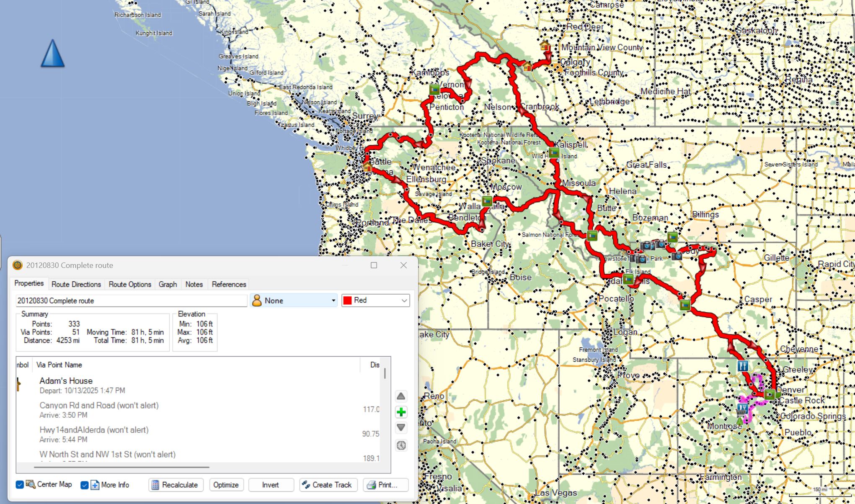855x504 pixels.
Task: Move via point down with arrow
Action: tap(401, 427)
